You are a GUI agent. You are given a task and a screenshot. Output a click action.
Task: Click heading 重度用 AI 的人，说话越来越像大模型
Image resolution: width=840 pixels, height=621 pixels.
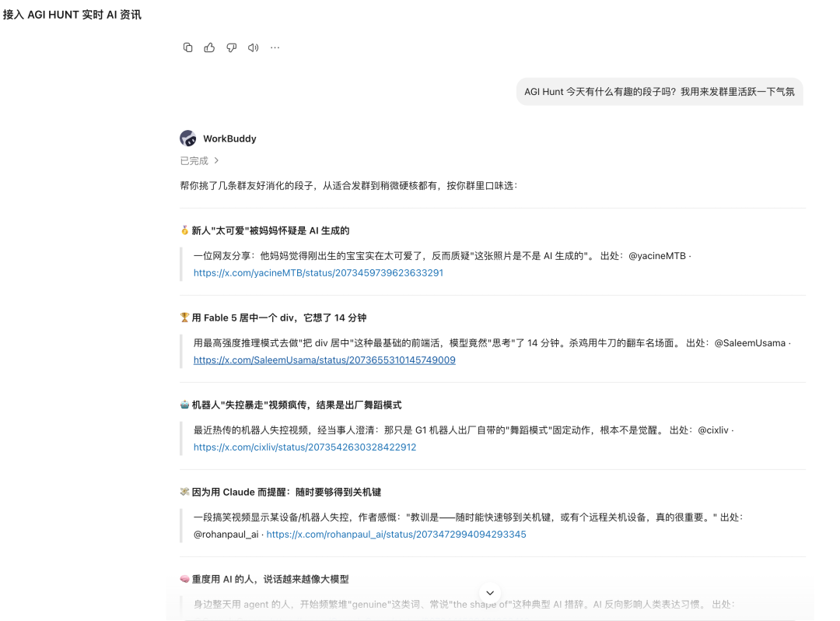click(x=271, y=579)
